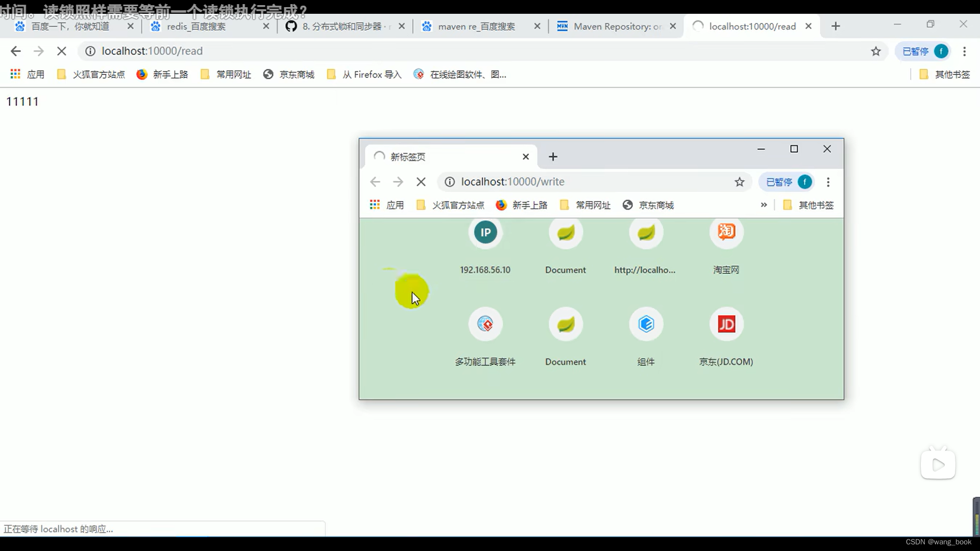Open the http://localho... shortcut tile
The width and height of the screenshot is (980, 551).
coord(646,248)
